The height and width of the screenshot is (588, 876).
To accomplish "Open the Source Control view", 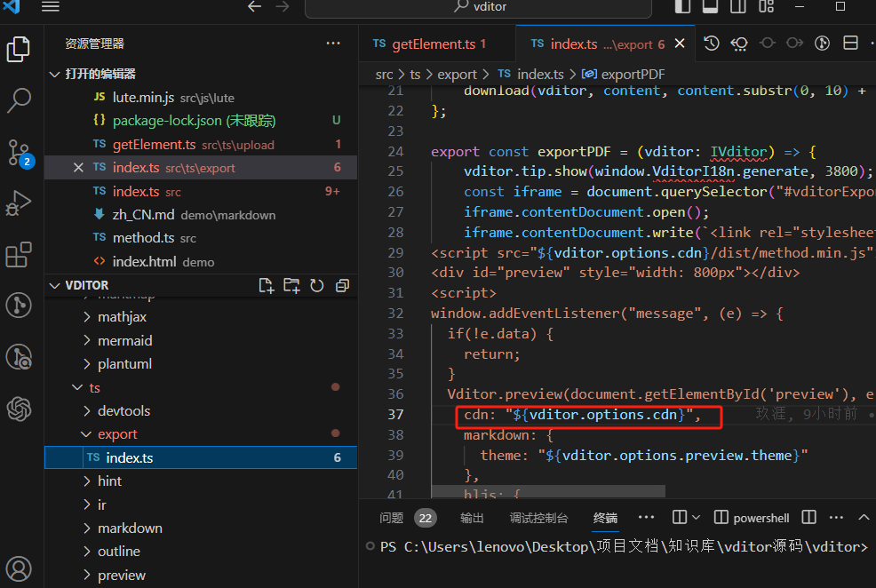I will [19, 152].
